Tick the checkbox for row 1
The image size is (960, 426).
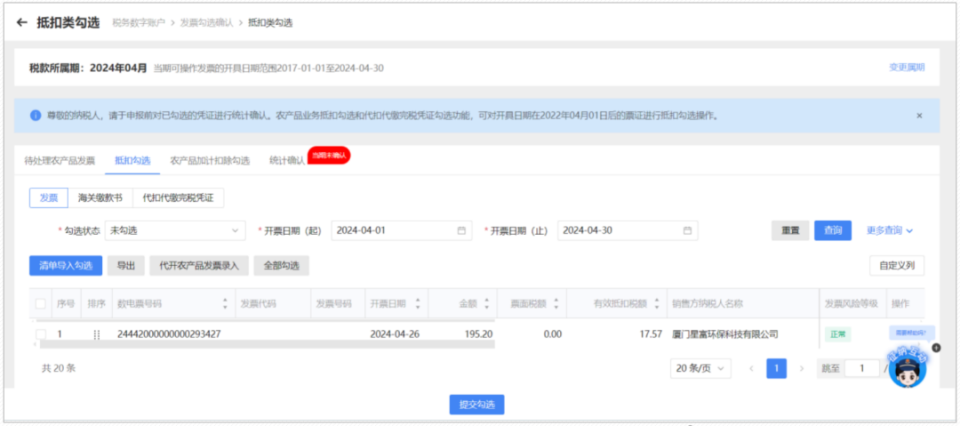(40, 334)
